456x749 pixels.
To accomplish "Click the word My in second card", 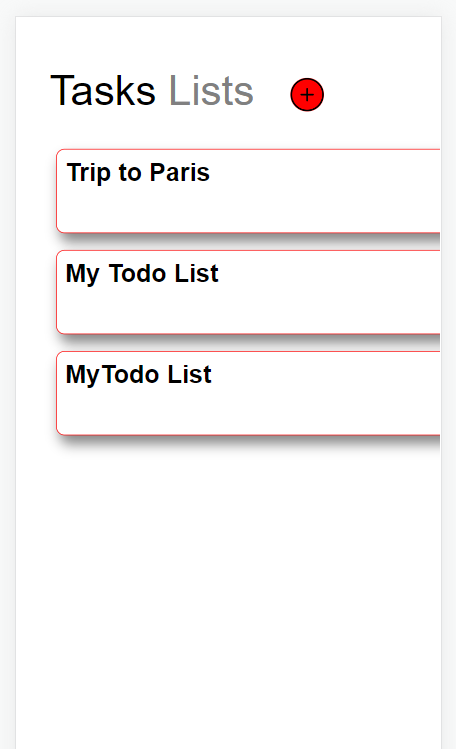I will click(x=82, y=274).
